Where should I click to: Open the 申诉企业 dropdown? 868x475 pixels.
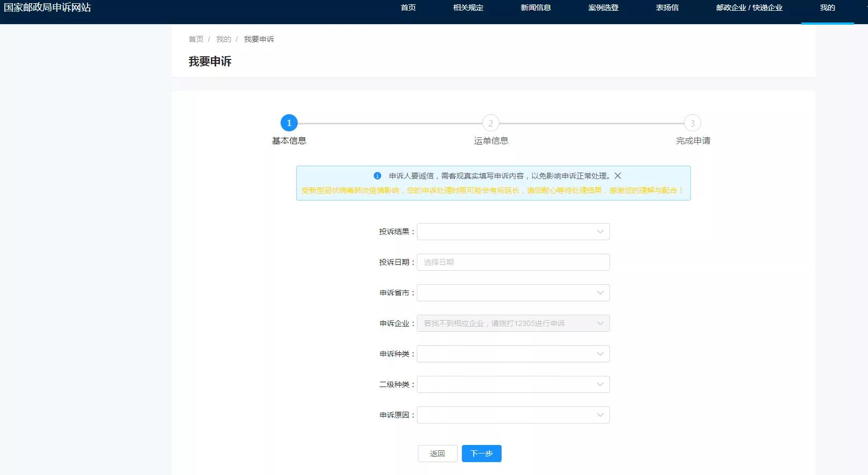coord(513,323)
